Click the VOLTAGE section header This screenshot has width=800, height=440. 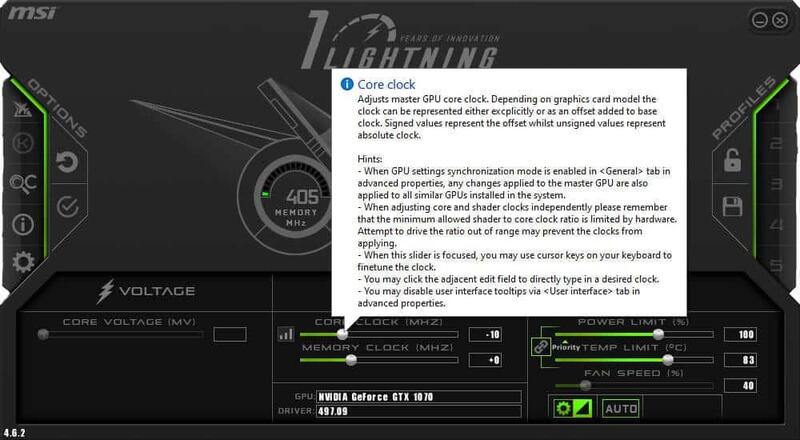pyautogui.click(x=146, y=291)
